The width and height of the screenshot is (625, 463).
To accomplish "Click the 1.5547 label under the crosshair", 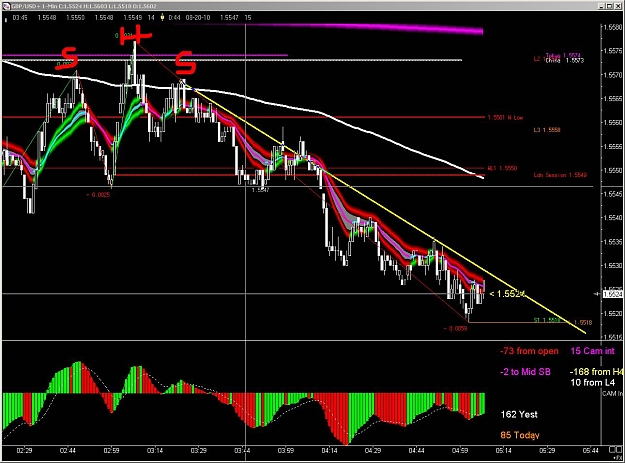I will coord(260,190).
